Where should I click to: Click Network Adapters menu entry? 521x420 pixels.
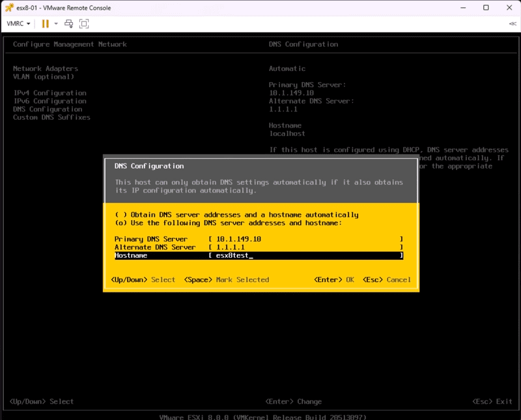click(x=46, y=68)
